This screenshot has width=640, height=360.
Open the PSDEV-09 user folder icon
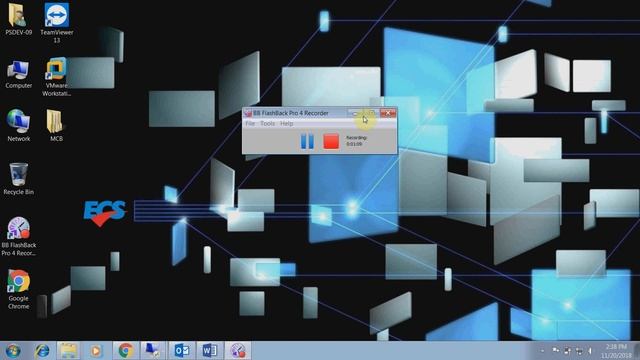click(18, 19)
